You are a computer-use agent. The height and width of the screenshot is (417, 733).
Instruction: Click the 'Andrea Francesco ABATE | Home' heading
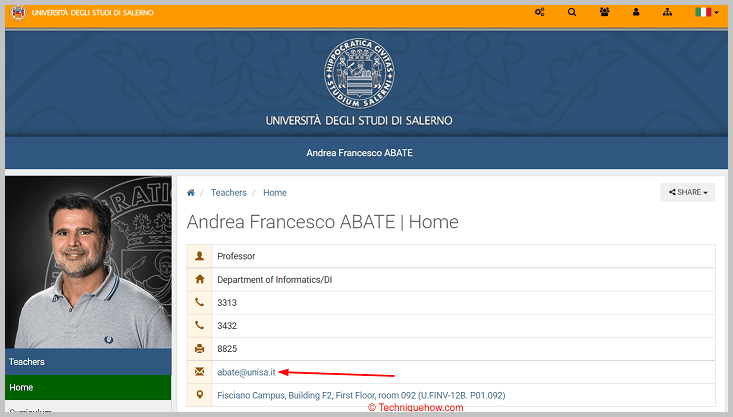coord(323,222)
